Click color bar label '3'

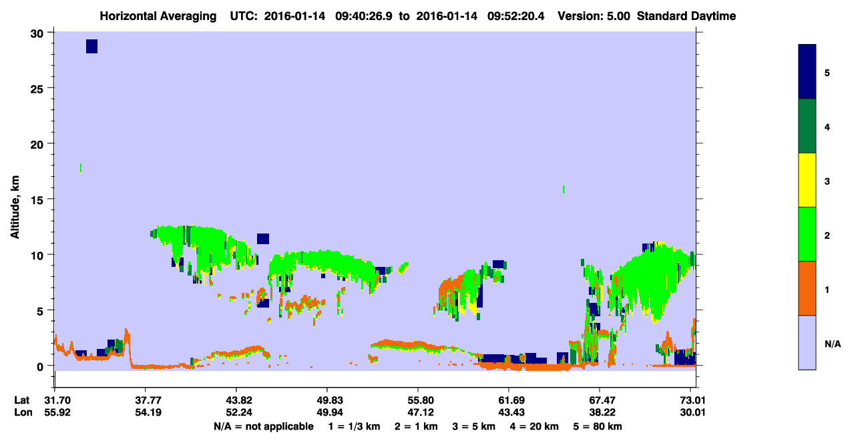tap(827, 181)
